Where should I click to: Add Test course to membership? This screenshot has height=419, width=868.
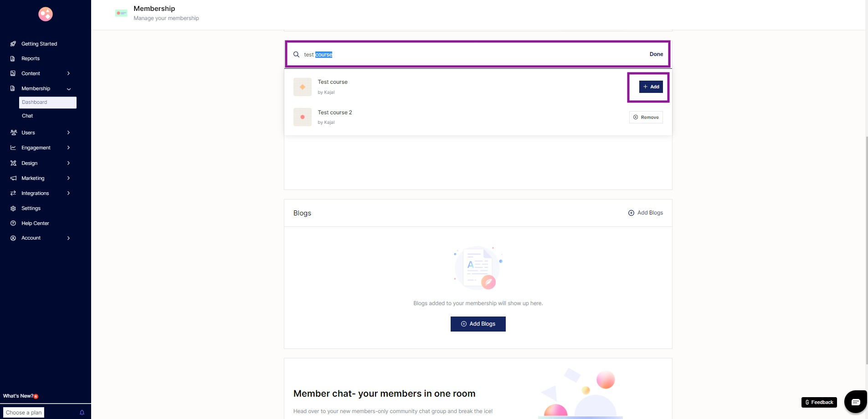651,87
